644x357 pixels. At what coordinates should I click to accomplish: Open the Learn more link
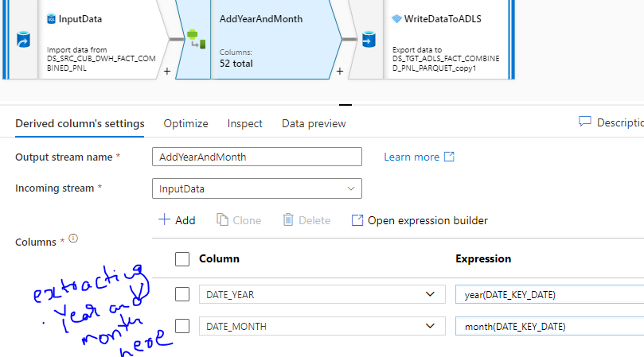(x=412, y=157)
